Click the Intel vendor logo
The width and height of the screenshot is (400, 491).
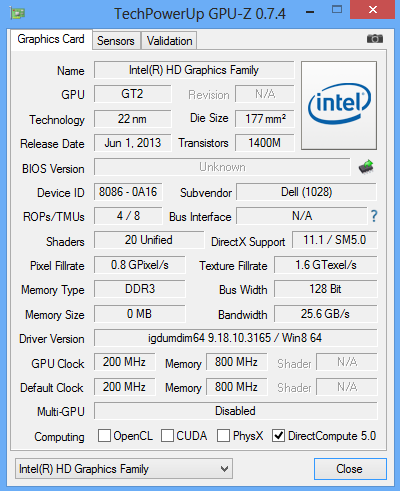[339, 105]
